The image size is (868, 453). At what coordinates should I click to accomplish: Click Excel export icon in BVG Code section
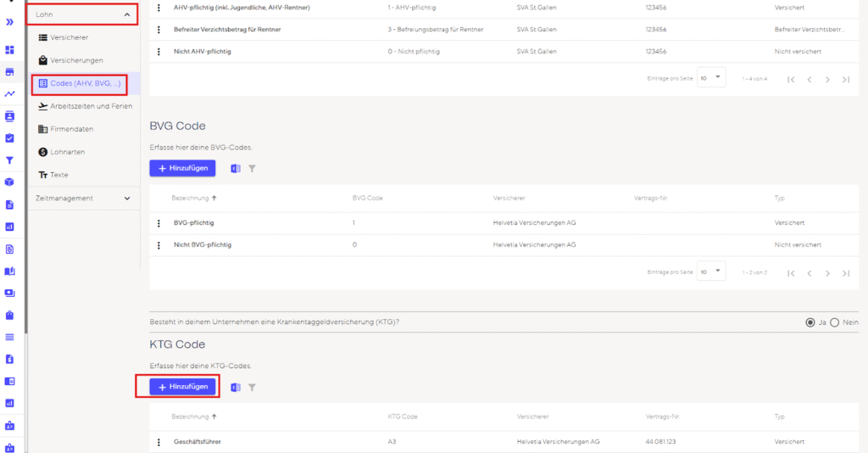click(236, 168)
